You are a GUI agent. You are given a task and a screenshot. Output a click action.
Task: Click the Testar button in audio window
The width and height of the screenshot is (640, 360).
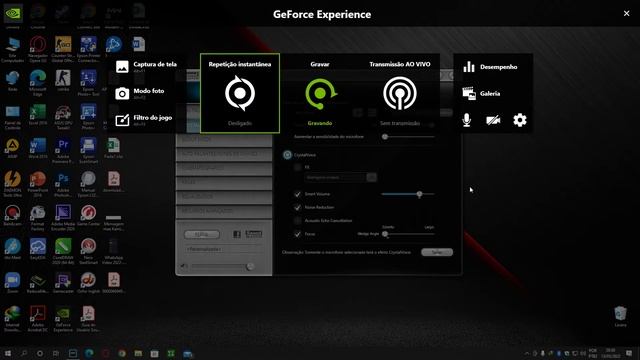coord(437,252)
